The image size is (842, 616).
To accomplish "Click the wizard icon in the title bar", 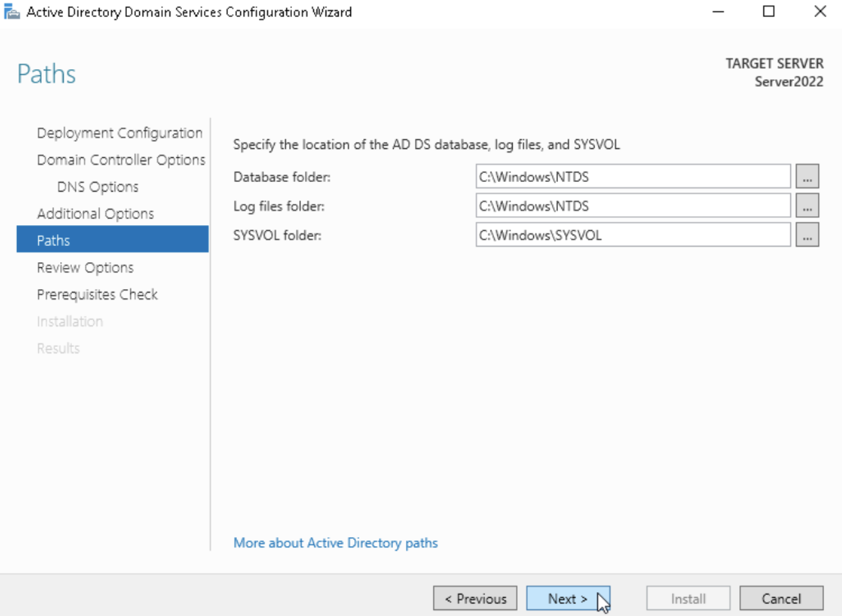I will click(11, 12).
